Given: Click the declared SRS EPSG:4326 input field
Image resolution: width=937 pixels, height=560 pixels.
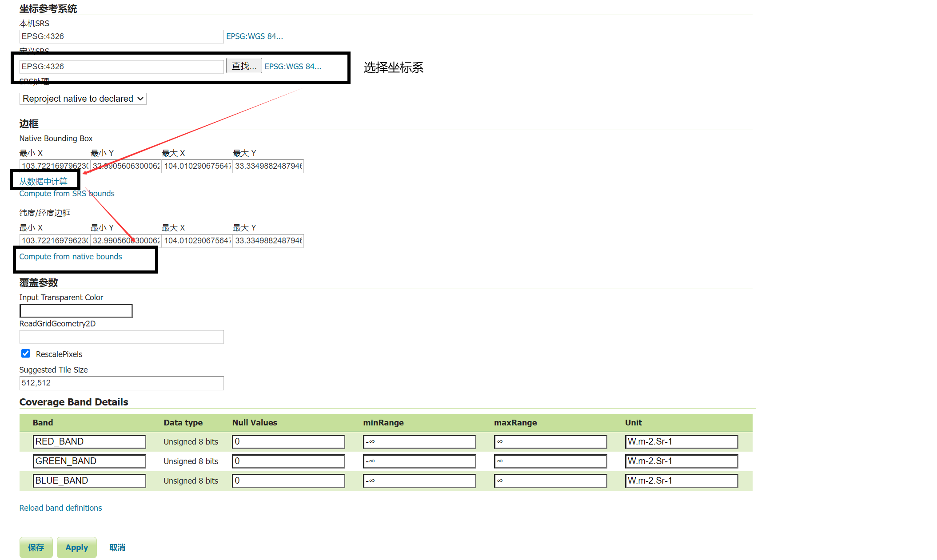Looking at the screenshot, I should click(121, 67).
